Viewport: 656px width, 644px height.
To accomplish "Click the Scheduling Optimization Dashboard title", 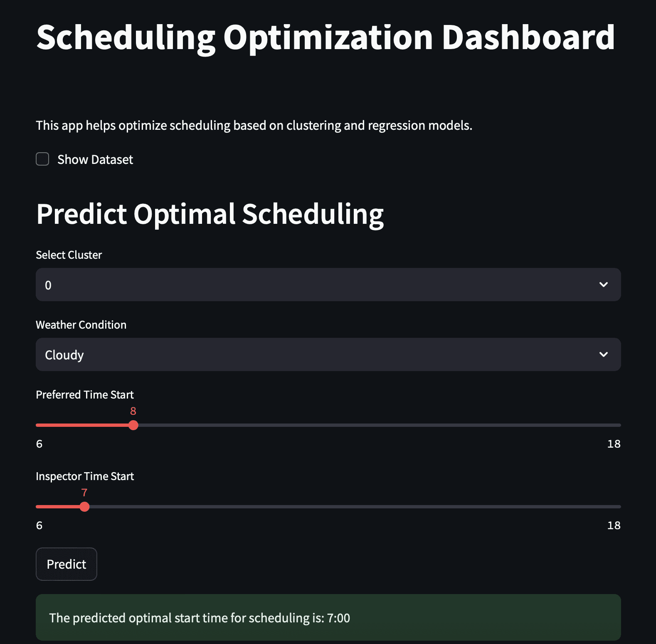I will coord(326,37).
